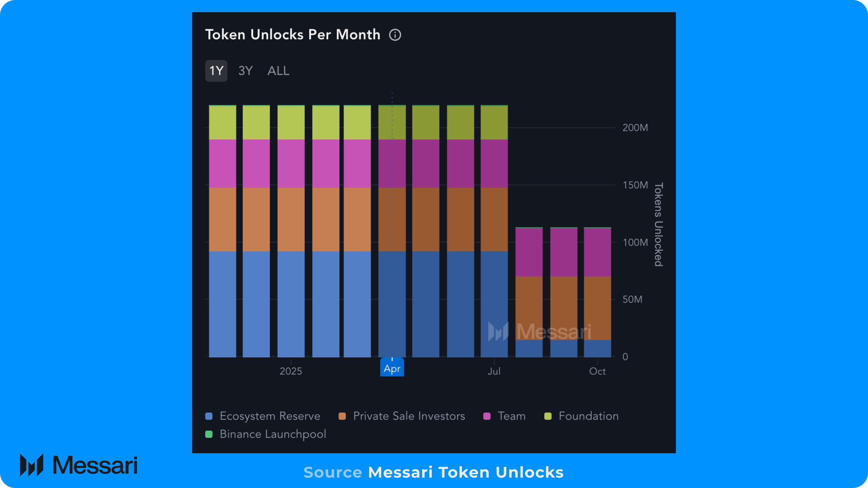868x488 pixels.
Task: Click the Messari watermark inside the chart
Action: pos(539,332)
